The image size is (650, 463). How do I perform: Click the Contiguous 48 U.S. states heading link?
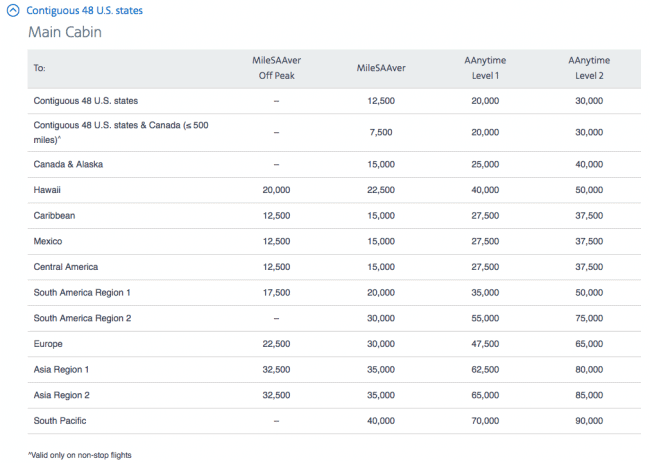[x=84, y=11]
